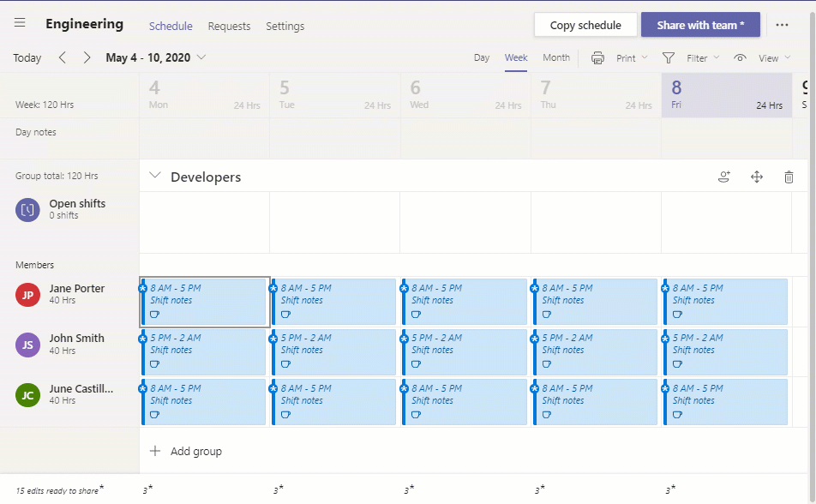The width and height of the screenshot is (816, 504).
Task: Switch to Month view
Action: click(x=556, y=57)
